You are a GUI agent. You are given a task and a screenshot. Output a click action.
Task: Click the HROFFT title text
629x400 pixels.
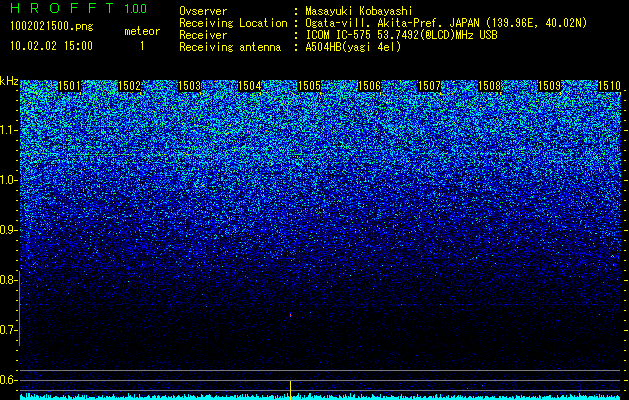tap(62, 8)
